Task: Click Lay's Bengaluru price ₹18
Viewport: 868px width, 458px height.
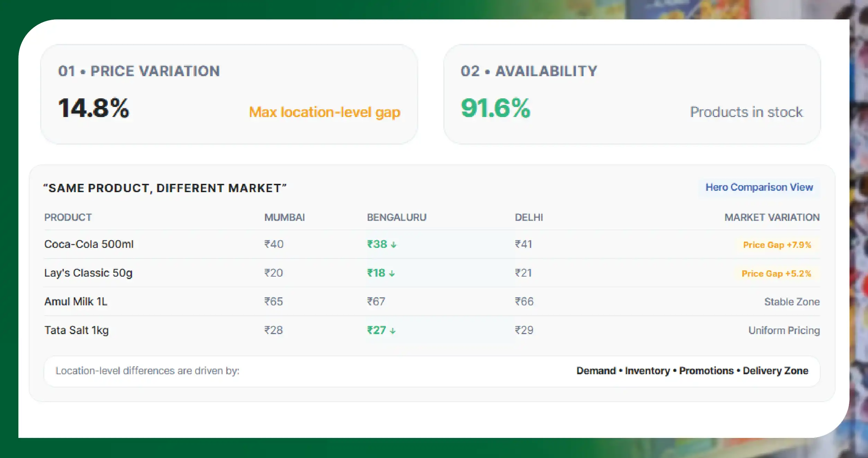Action: (376, 273)
